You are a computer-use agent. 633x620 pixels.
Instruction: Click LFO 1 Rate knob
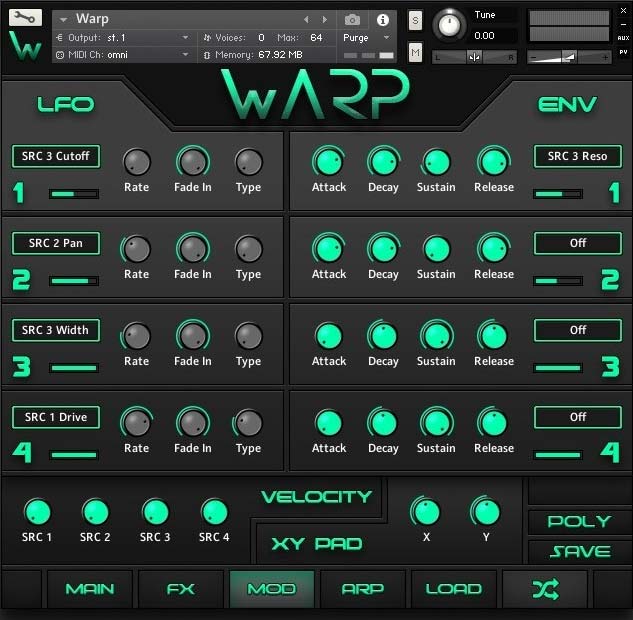click(x=137, y=162)
